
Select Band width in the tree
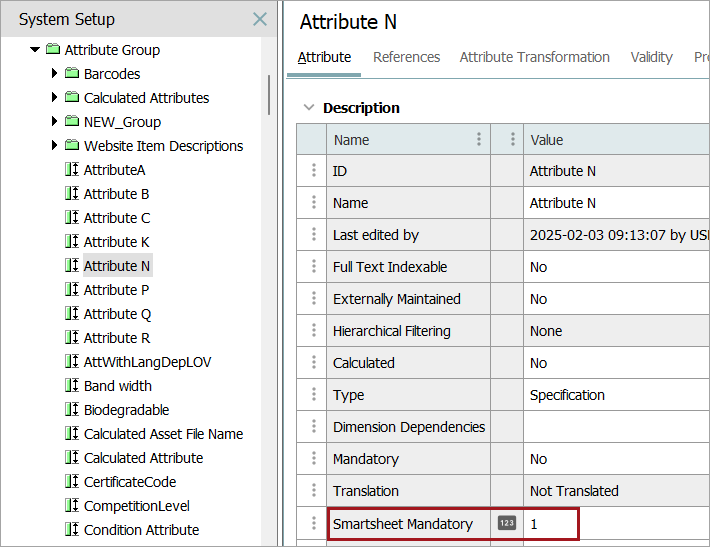pyautogui.click(x=118, y=386)
